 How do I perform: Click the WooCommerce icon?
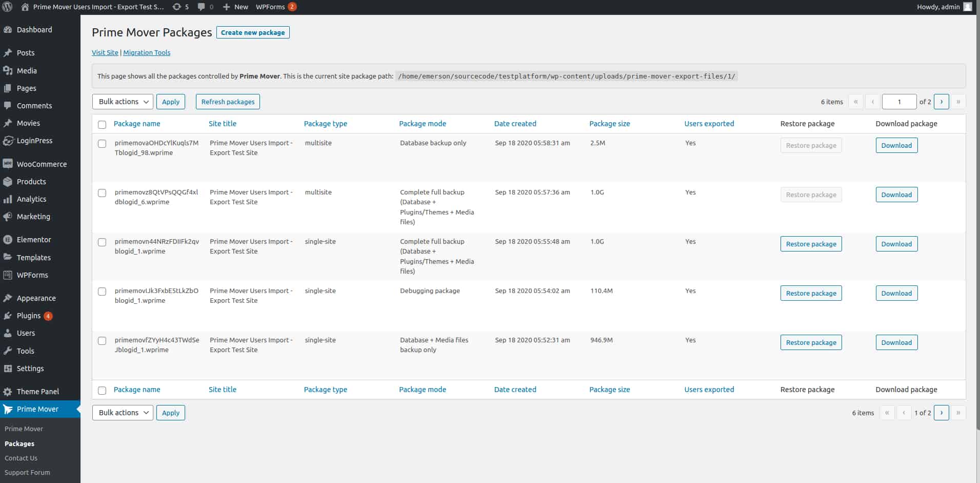[8, 164]
